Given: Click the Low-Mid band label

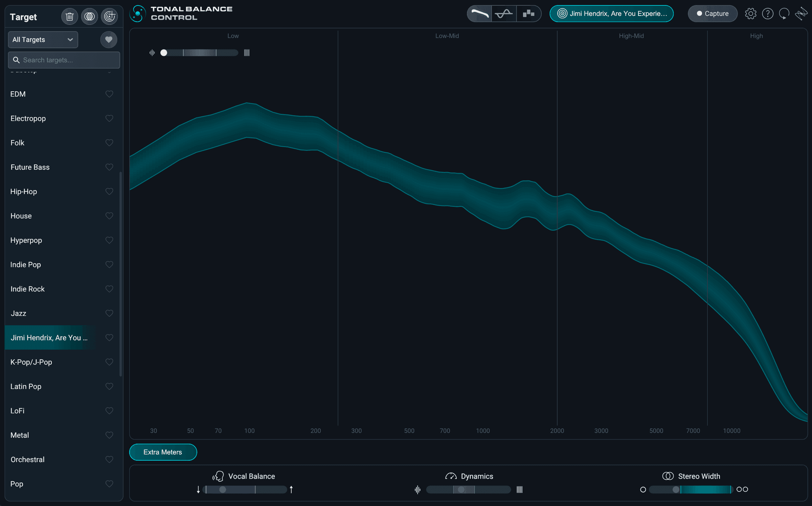Looking at the screenshot, I should coord(447,36).
